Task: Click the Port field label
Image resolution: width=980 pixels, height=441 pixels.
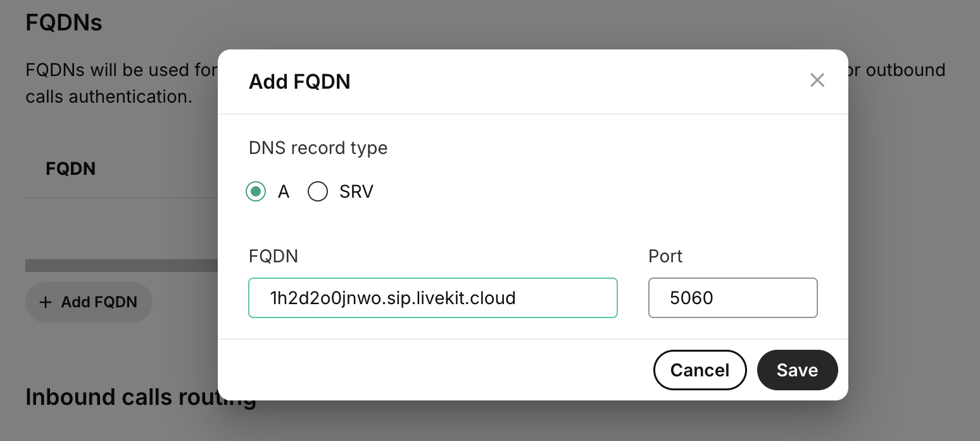Action: pyautogui.click(x=665, y=256)
